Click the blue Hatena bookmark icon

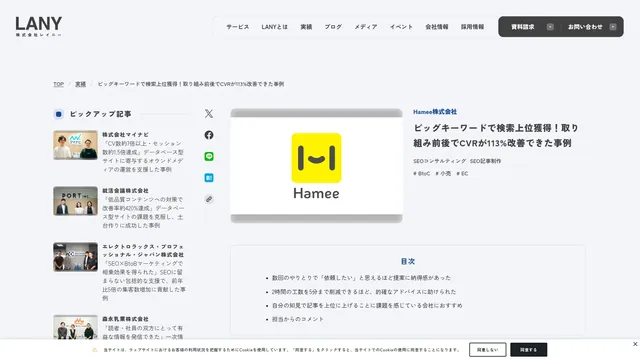click(x=209, y=178)
